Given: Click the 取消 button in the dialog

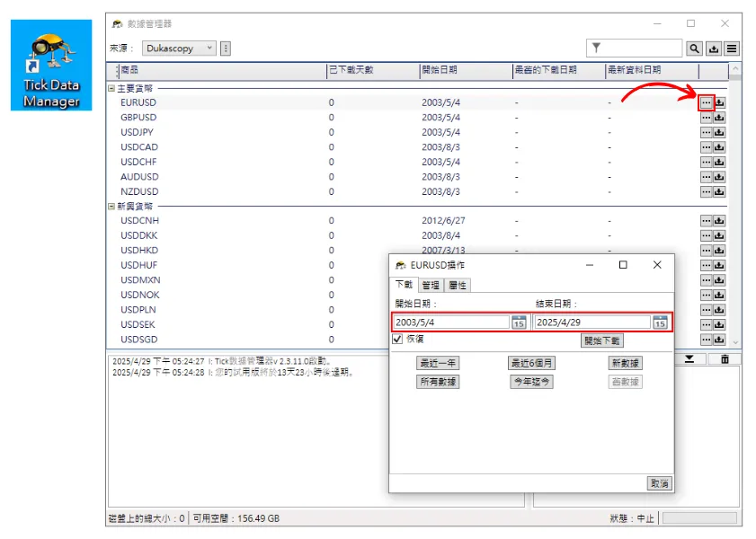Looking at the screenshot, I should point(659,483).
